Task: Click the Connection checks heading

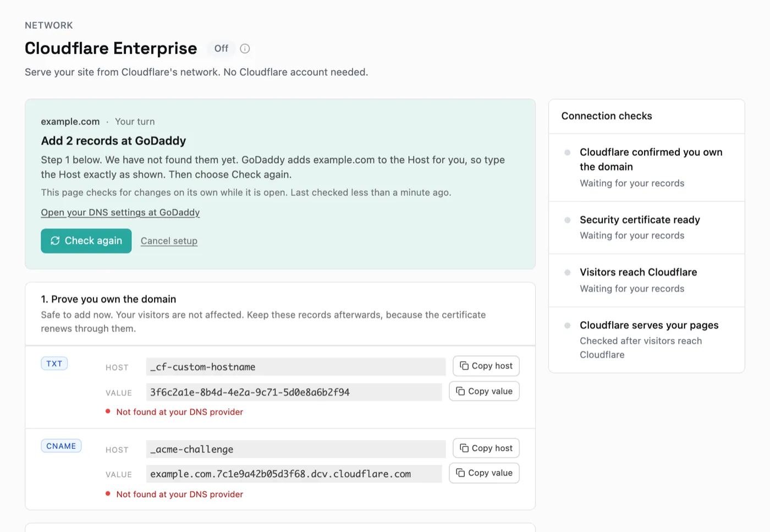Action: point(607,116)
